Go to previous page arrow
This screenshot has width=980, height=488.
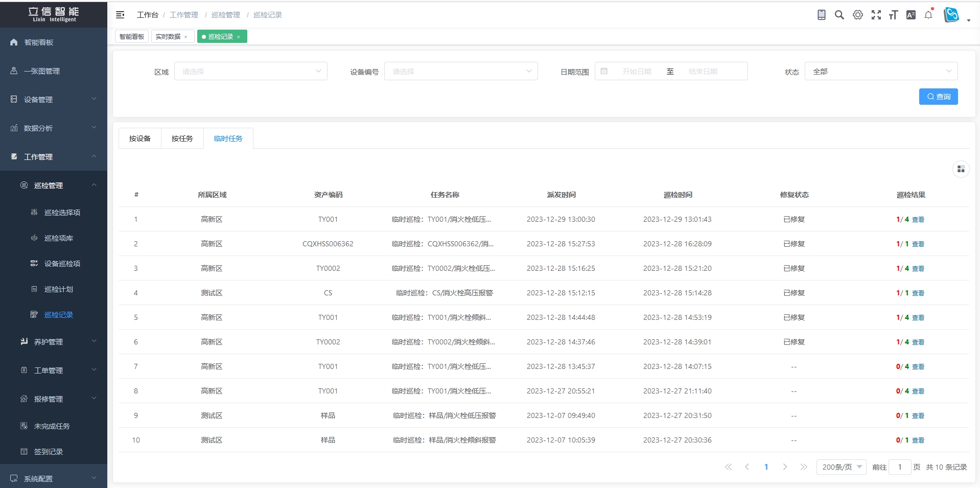tap(747, 467)
